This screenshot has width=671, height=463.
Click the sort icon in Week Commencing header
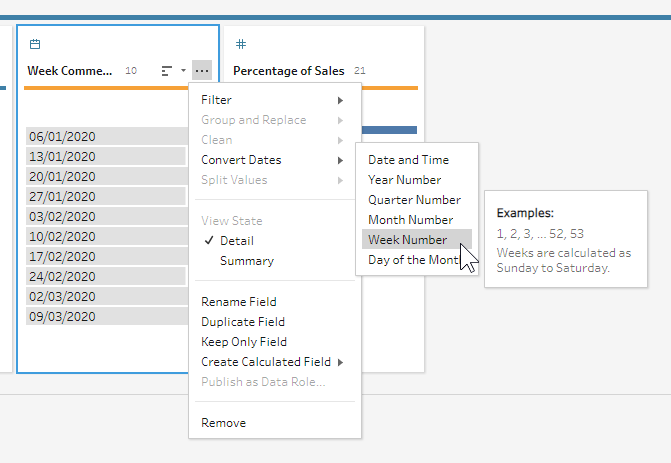(166, 71)
